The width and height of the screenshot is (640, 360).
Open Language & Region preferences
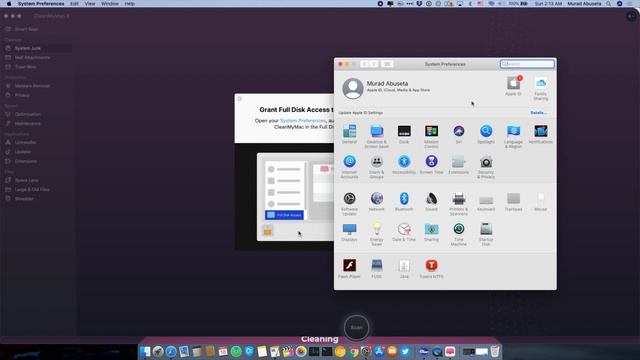point(513,136)
